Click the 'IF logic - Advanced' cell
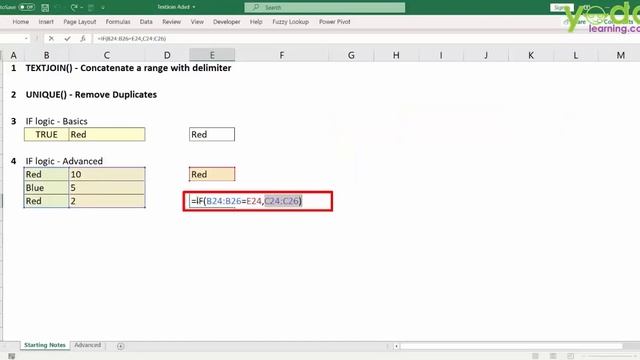Screen dimensions: 640x360 coord(64,161)
